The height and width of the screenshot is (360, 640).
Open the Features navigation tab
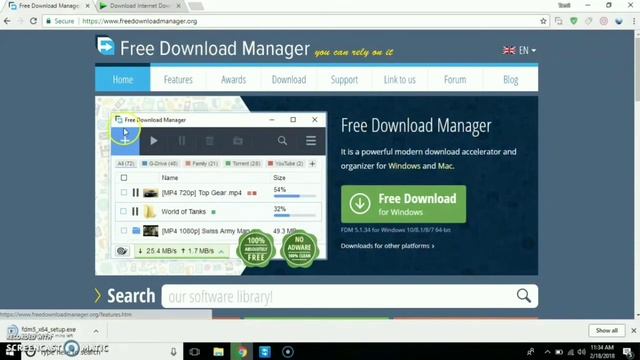178,79
